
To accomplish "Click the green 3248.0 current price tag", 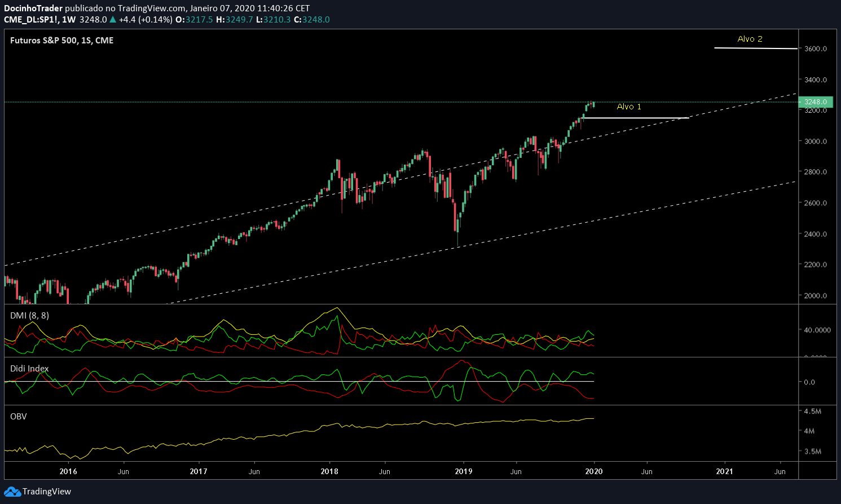I will 816,102.
